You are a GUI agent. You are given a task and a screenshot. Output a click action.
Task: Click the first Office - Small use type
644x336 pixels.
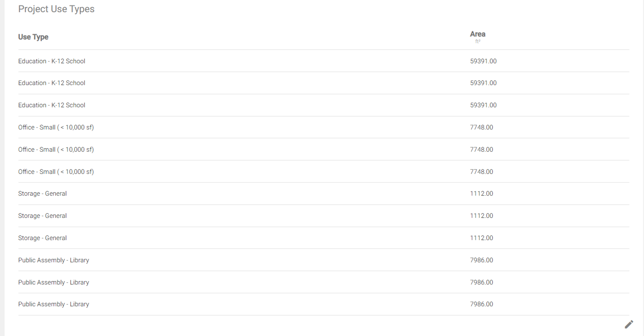click(56, 127)
